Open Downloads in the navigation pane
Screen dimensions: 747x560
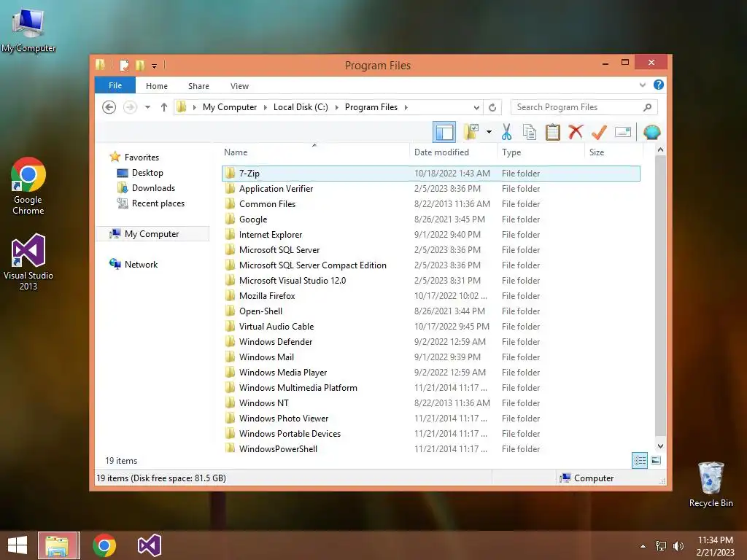(153, 187)
